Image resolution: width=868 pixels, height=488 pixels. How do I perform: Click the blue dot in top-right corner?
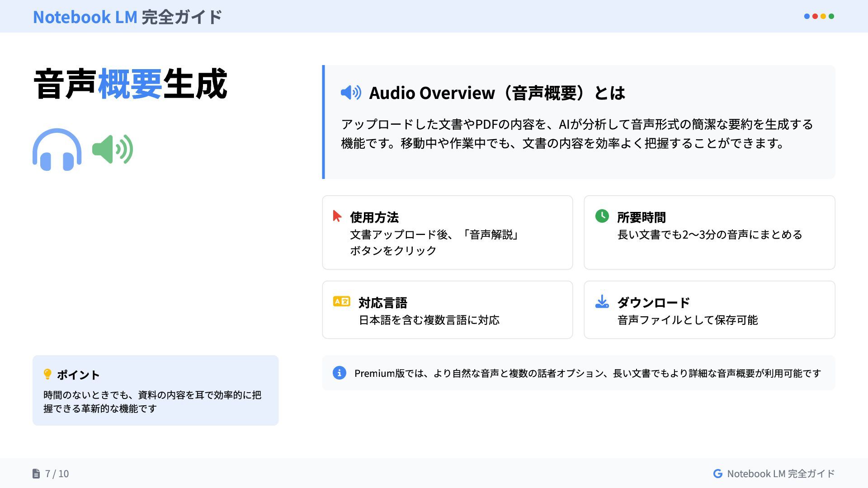807,16
